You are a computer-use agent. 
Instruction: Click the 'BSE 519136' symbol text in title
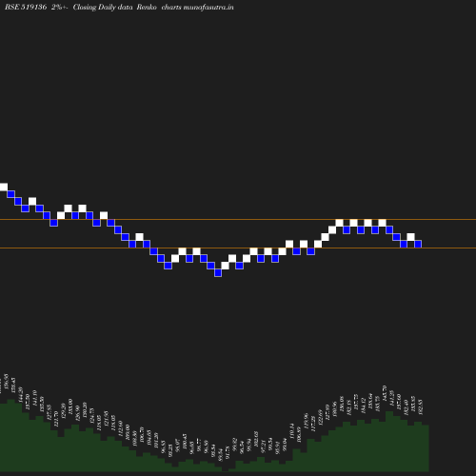26,7
